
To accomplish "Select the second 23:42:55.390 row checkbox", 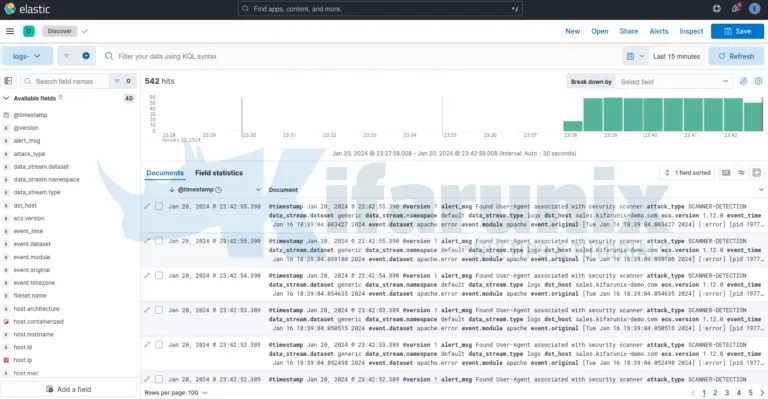I will [159, 241].
